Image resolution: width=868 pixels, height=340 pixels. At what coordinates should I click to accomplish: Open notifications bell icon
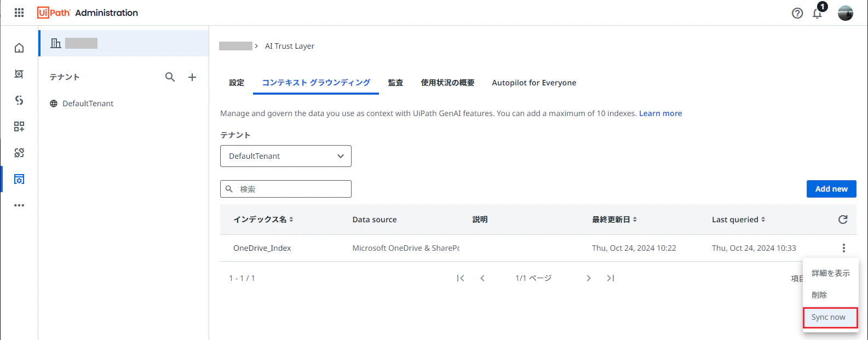point(818,13)
